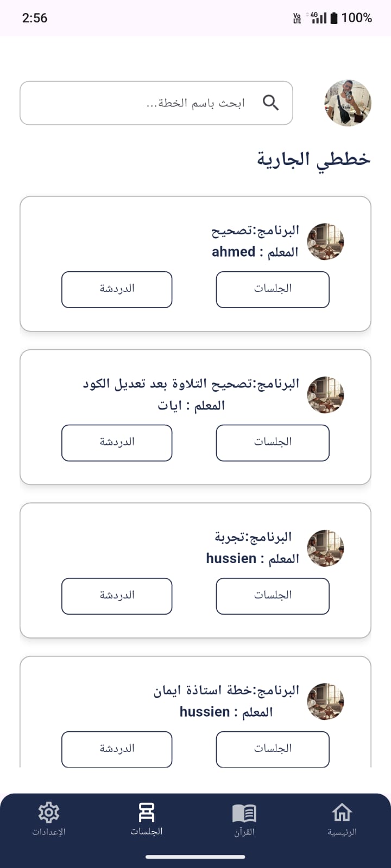
Task: Open الدردشة for the تجربة program
Action: click(x=117, y=596)
